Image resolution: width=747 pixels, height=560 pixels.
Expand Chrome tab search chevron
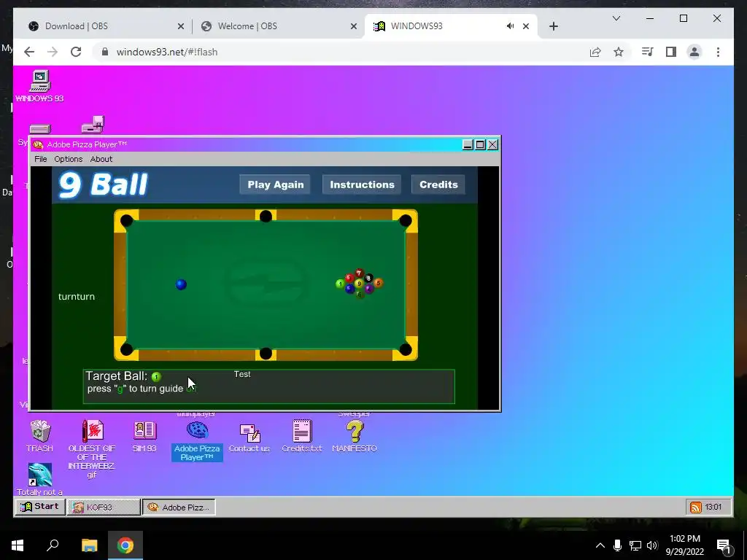[x=616, y=18]
